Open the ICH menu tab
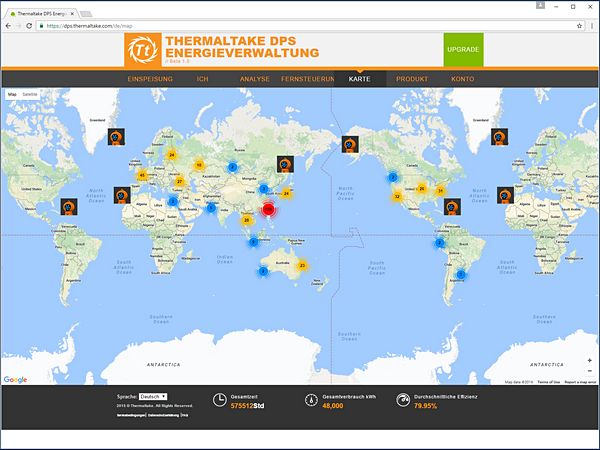 202,79
